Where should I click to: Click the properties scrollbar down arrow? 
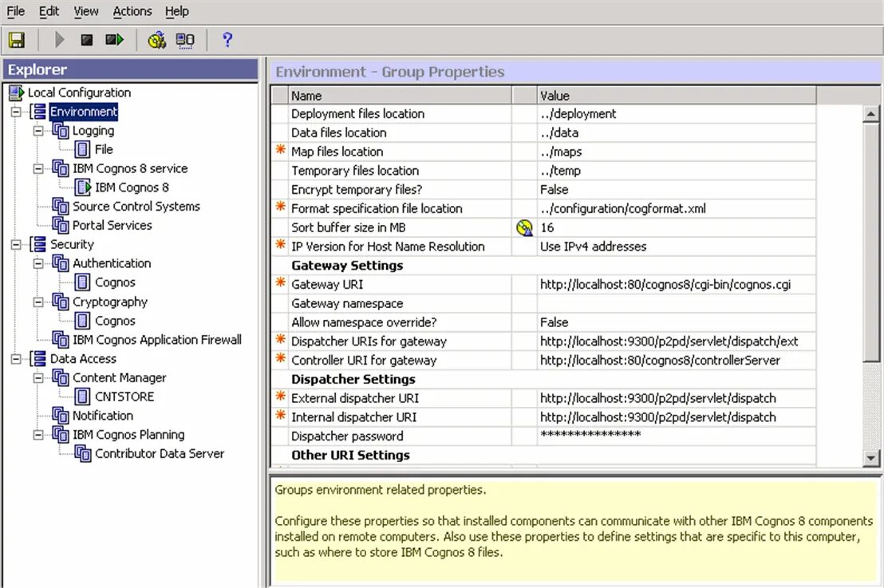pyautogui.click(x=871, y=458)
